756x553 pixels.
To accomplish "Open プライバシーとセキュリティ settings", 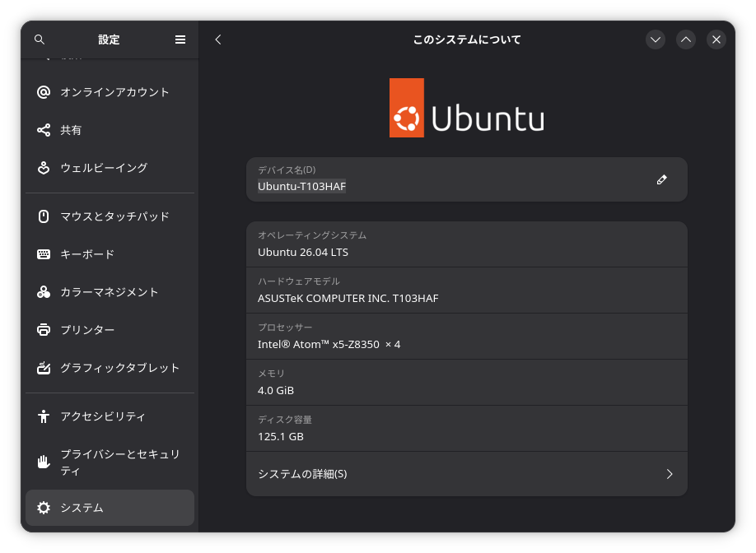I will click(x=110, y=462).
